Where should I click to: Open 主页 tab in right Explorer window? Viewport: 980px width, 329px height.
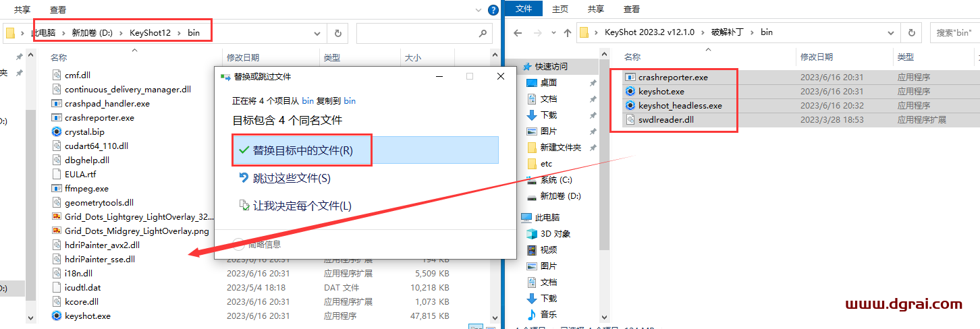[560, 9]
